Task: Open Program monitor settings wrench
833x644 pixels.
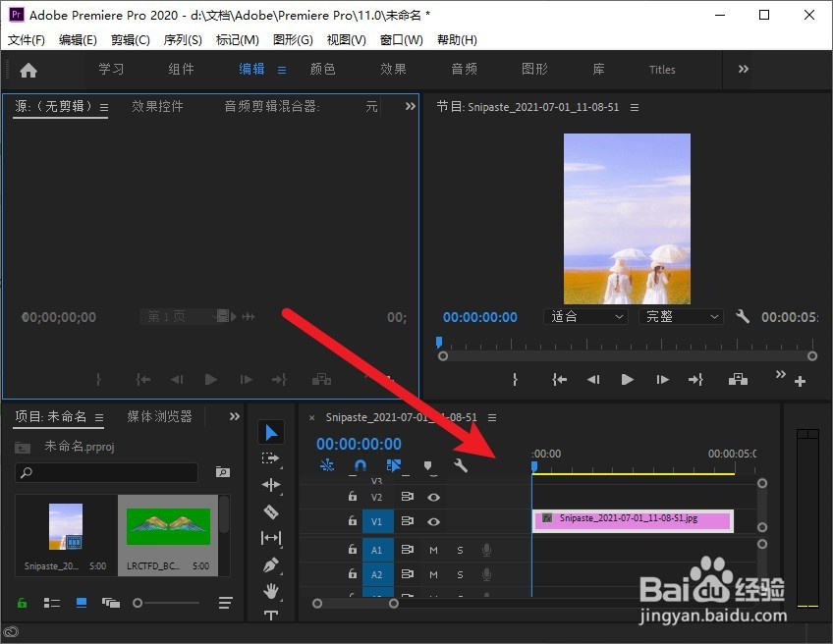Action: click(743, 317)
